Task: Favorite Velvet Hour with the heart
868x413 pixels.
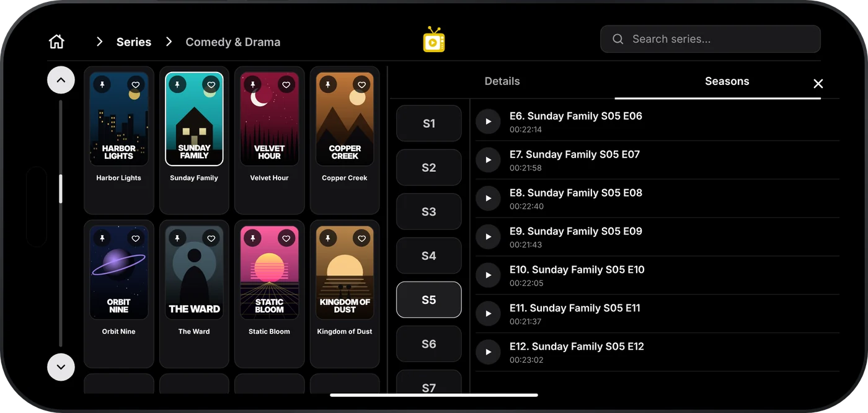Action: 286,84
